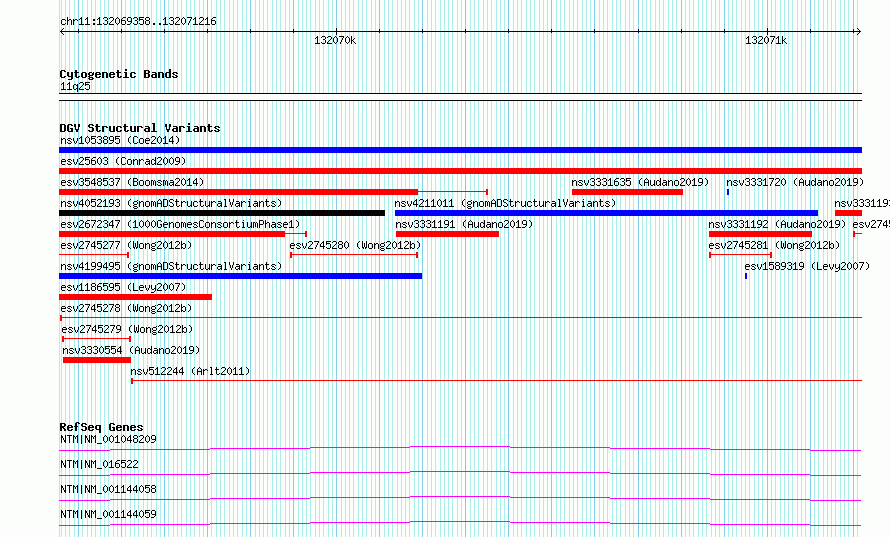Open the esv3548537 (Boomsma2014) variant
Viewport: 890px width, 537px height.
[132, 182]
